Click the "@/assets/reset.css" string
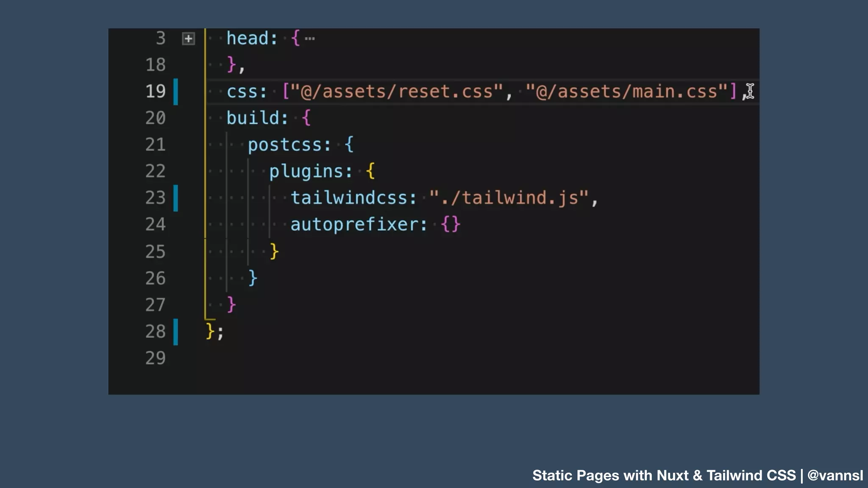Image resolution: width=868 pixels, height=488 pixels. (396, 91)
